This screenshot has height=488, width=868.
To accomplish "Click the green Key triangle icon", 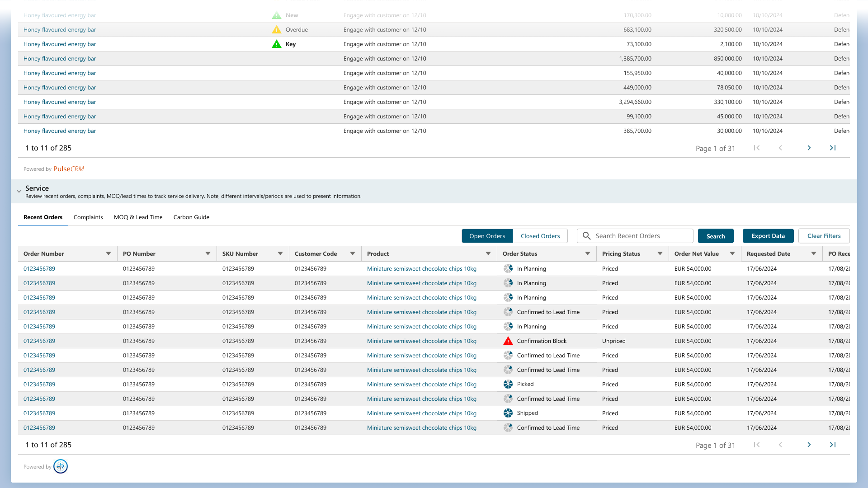I will coord(276,44).
